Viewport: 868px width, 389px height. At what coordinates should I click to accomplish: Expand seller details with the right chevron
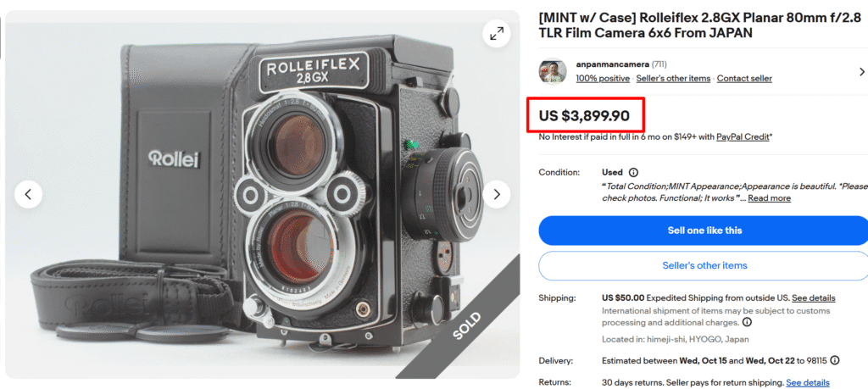click(861, 72)
